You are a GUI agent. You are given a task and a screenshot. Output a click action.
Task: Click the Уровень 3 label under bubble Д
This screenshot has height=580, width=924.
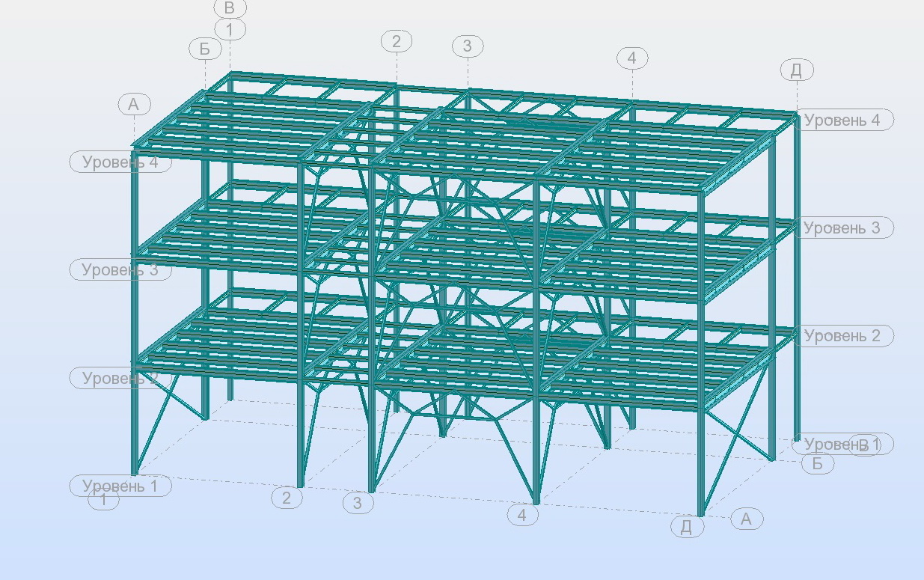point(842,228)
